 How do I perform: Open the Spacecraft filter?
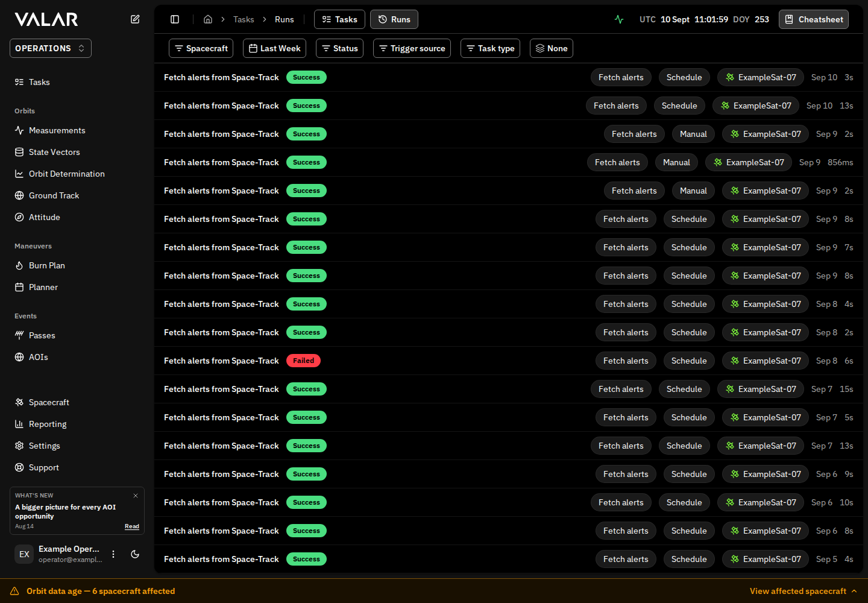[201, 48]
